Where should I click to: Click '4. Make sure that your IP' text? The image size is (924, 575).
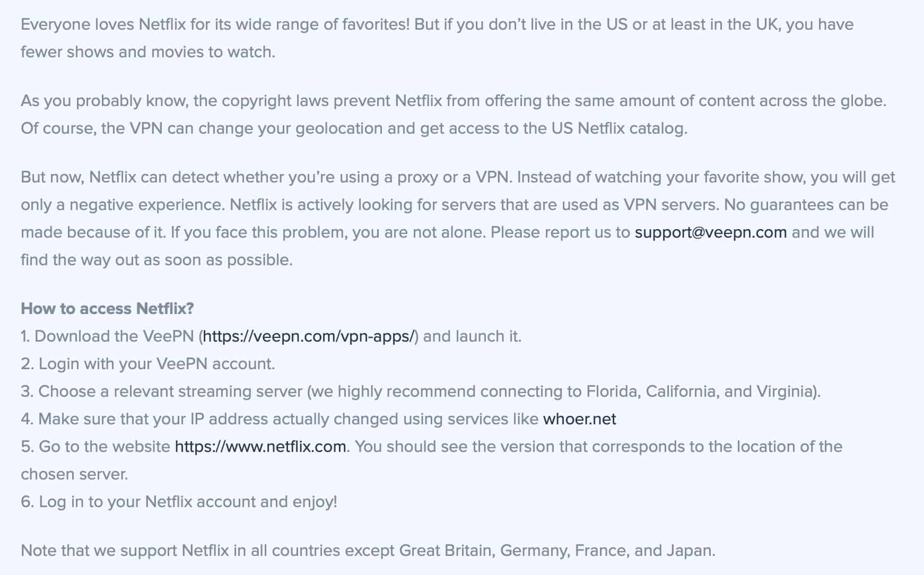[144, 419]
